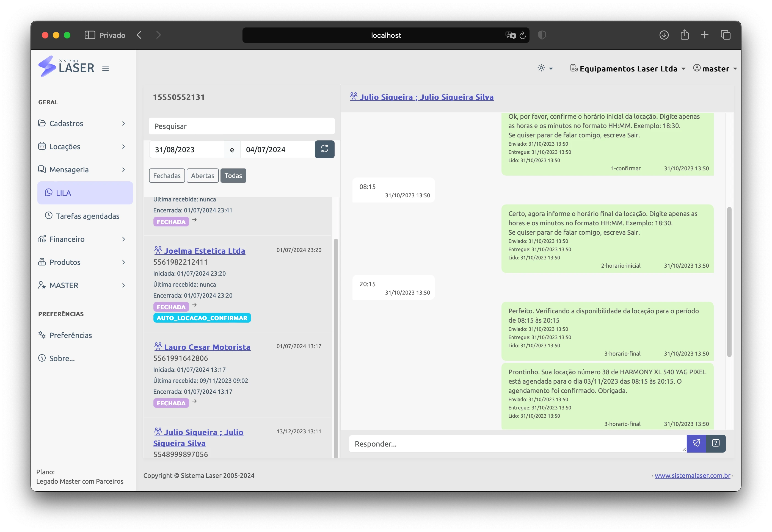Open the Equipamentos Laser Ltda company dropdown
Image resolution: width=772 pixels, height=532 pixels.
click(x=628, y=68)
